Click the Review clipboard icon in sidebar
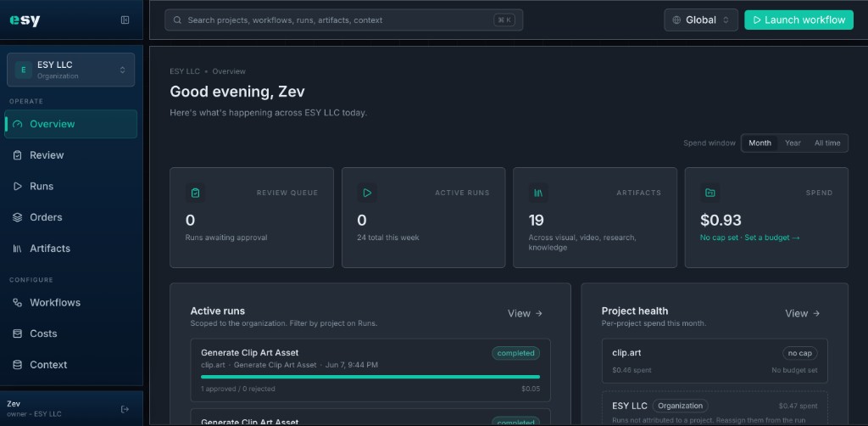The height and width of the screenshot is (426, 868). point(17,155)
